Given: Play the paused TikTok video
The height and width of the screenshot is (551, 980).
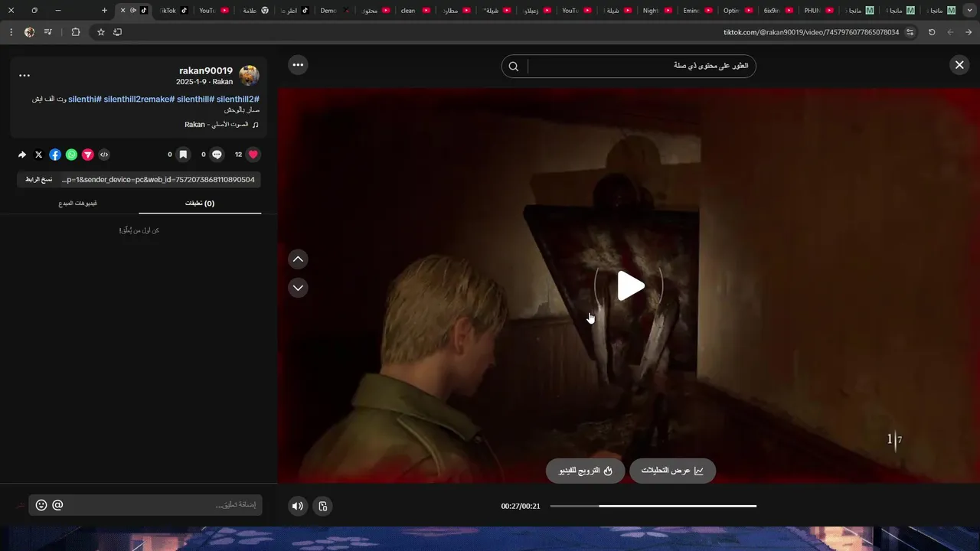Looking at the screenshot, I should click(x=630, y=285).
